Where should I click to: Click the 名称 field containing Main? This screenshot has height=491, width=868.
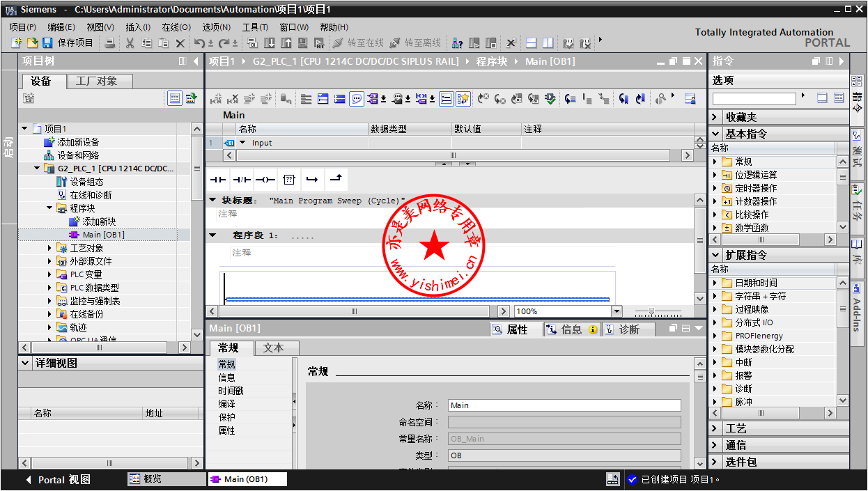click(564, 405)
